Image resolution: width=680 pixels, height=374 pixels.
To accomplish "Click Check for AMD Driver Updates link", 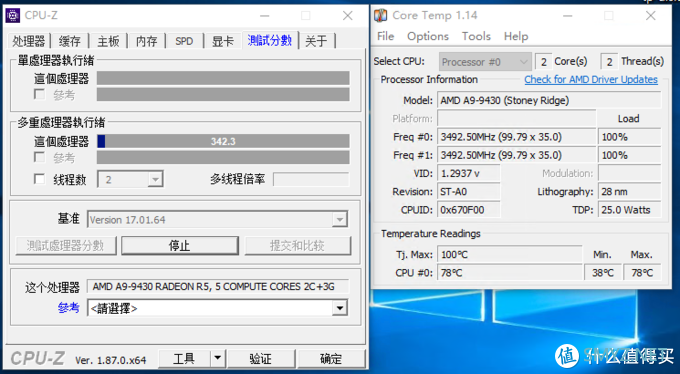I will coord(591,79).
